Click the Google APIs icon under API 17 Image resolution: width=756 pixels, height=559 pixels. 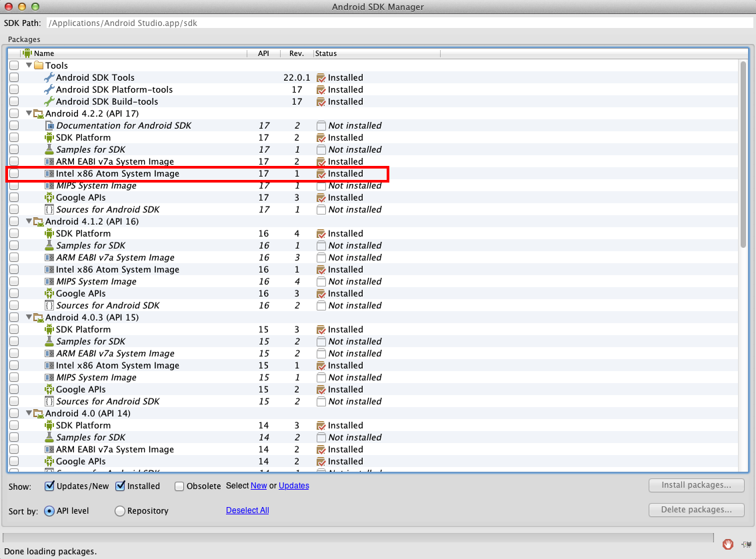pyautogui.click(x=49, y=197)
